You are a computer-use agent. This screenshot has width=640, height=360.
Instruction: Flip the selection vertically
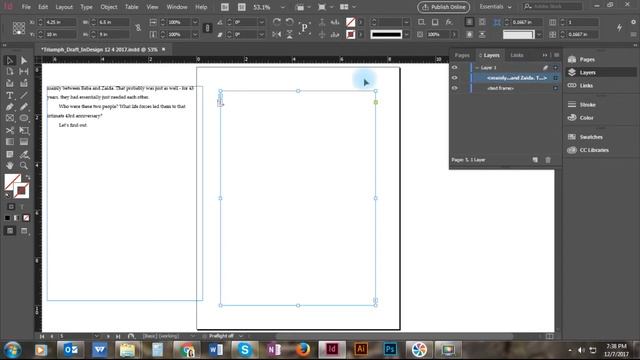(x=289, y=35)
